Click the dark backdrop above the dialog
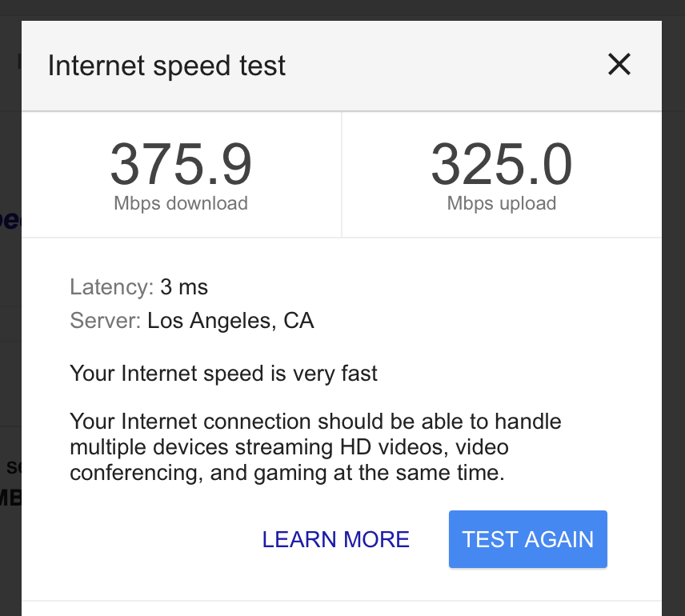The width and height of the screenshot is (685, 616). tap(342, 10)
